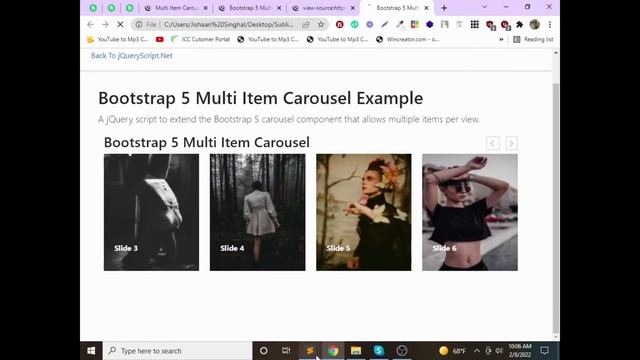Click the carousel next arrow button
640x360 pixels.
click(x=511, y=143)
